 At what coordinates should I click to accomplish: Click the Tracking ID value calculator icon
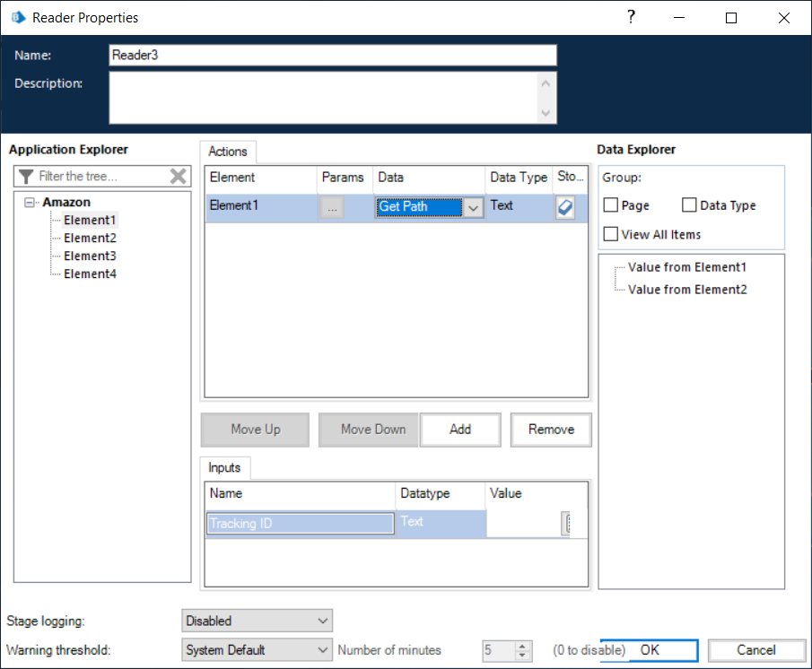click(566, 523)
